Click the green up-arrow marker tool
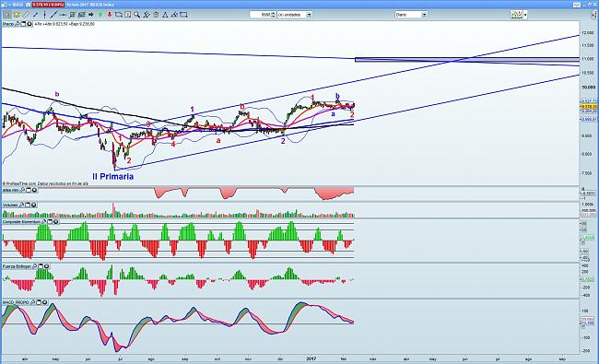Screen dimensions: 599x364 [x=100, y=15]
